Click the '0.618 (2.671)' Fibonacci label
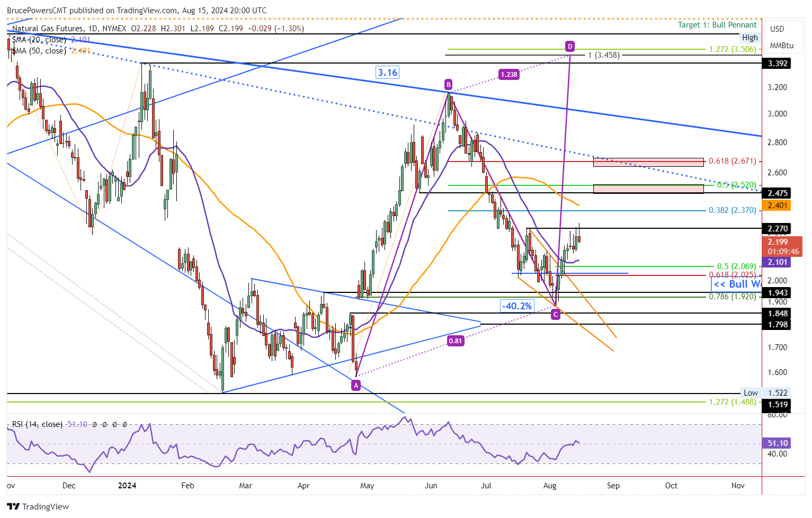The height and width of the screenshot is (518, 812). [733, 161]
